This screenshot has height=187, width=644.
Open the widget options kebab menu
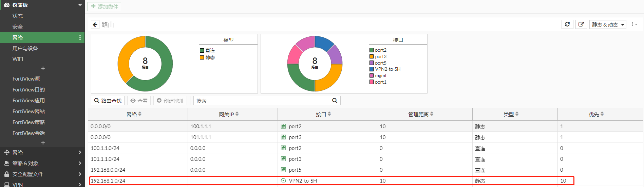point(633,24)
